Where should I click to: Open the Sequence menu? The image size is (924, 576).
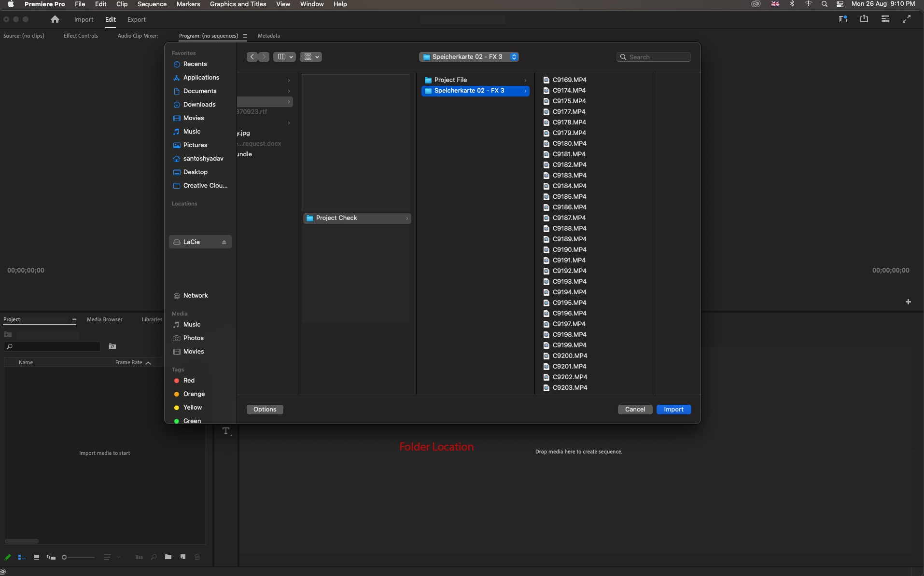click(152, 4)
